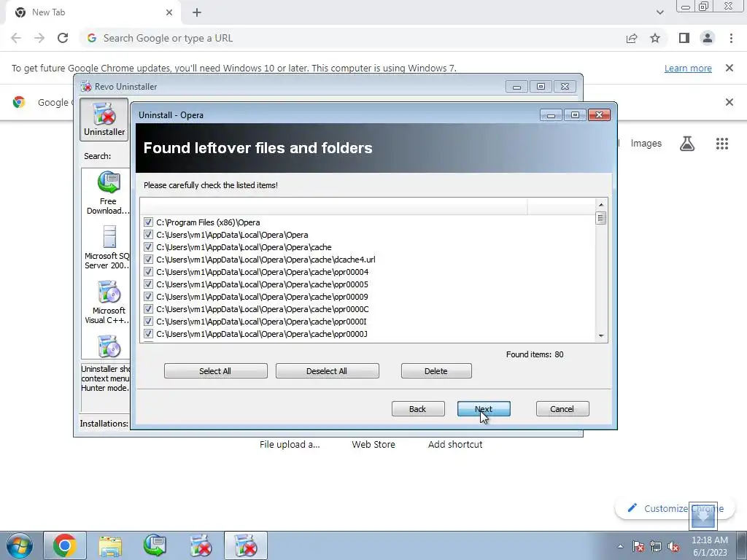Close the New Tab tab
Viewport: 747px width, 560px height.
click(169, 12)
